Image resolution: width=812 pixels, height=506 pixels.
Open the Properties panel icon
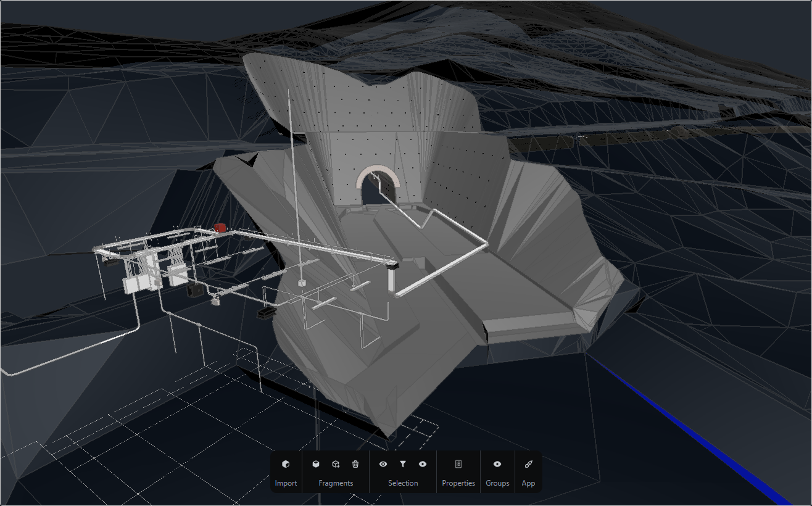click(x=458, y=464)
